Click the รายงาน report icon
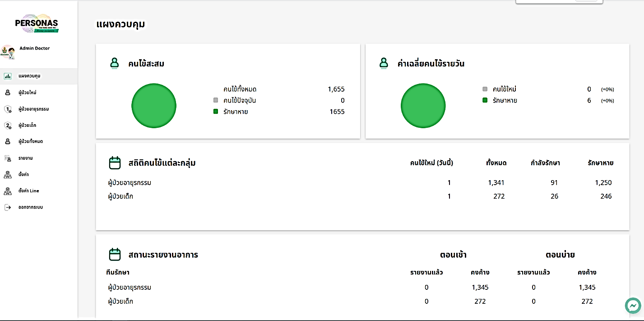The width and height of the screenshot is (644, 321). pyautogui.click(x=8, y=158)
